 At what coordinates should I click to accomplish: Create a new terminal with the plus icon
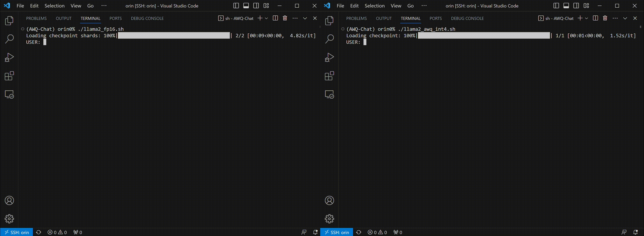click(260, 18)
